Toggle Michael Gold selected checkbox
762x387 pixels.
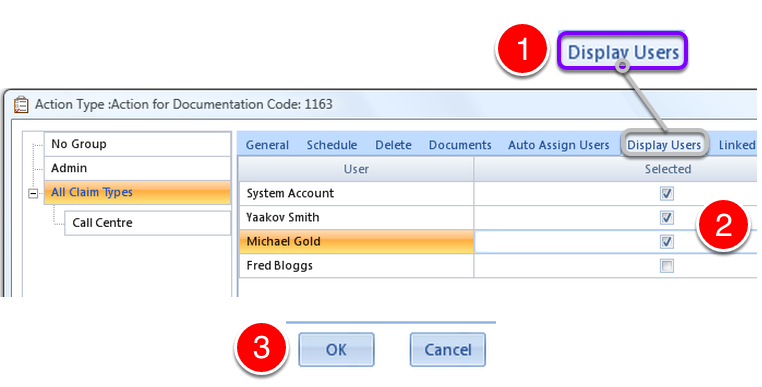point(667,242)
